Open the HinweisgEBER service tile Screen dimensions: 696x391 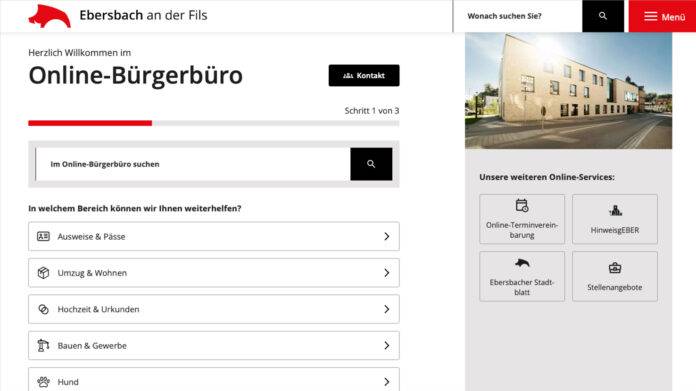pos(615,219)
